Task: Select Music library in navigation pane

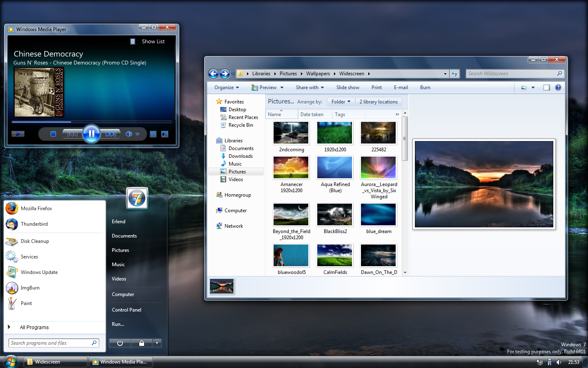Action: click(231, 164)
